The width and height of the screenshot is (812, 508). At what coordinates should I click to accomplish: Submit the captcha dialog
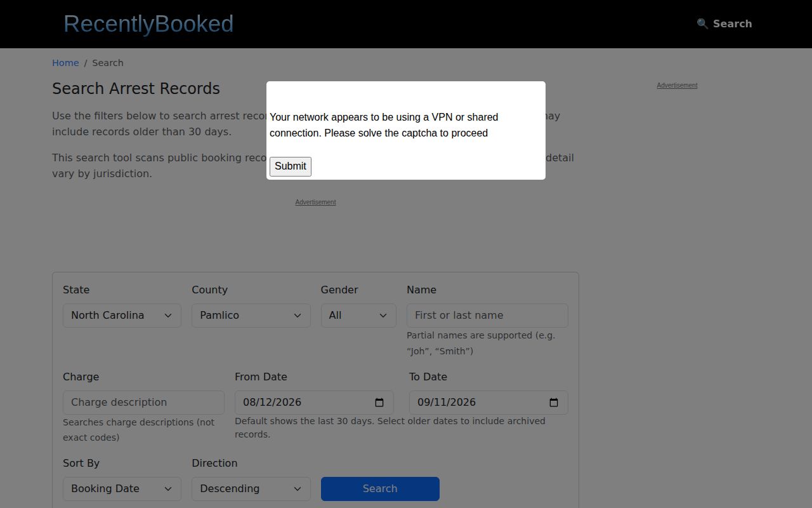point(291,166)
